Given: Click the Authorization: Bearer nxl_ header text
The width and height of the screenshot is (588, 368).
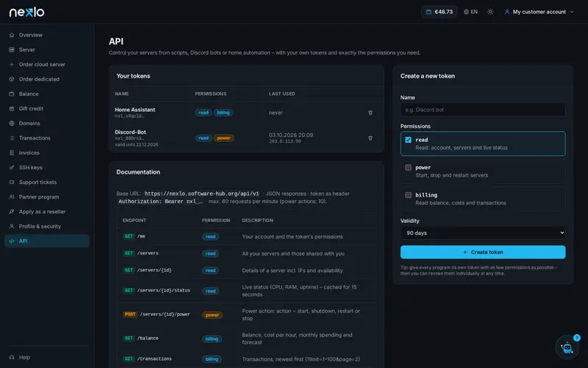Looking at the screenshot, I should [x=160, y=201].
